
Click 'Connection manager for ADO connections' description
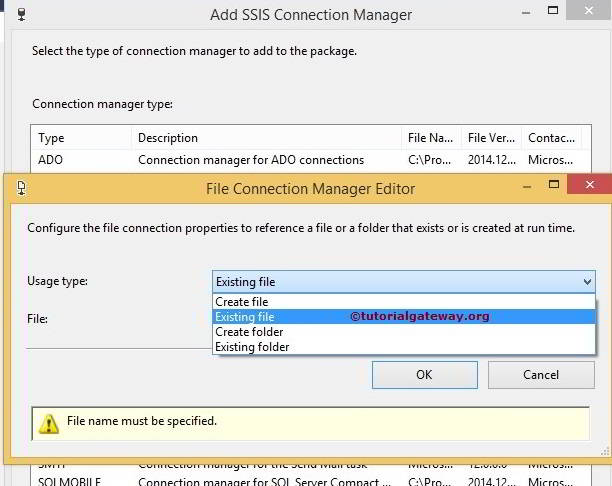tap(251, 160)
